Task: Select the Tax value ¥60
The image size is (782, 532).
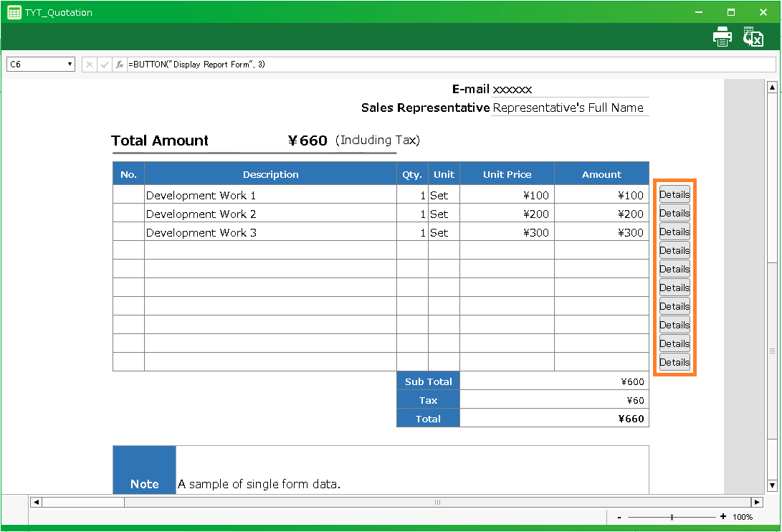Action: pyautogui.click(x=554, y=400)
